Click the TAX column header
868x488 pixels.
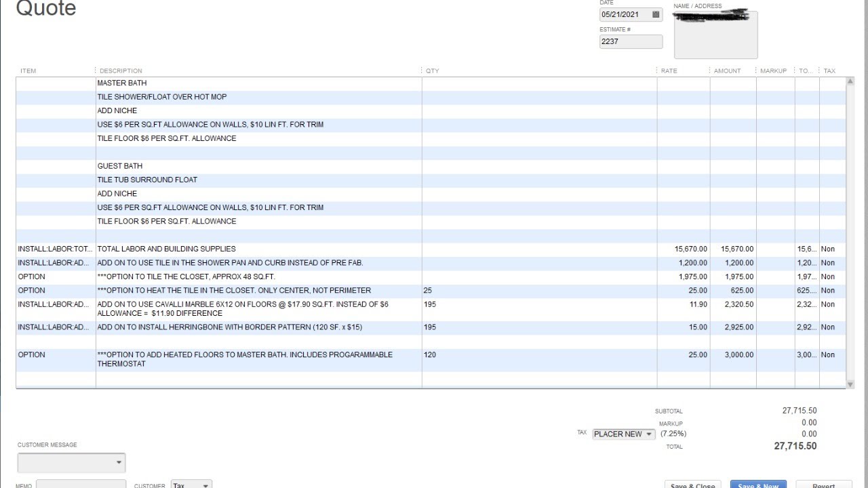(829, 70)
